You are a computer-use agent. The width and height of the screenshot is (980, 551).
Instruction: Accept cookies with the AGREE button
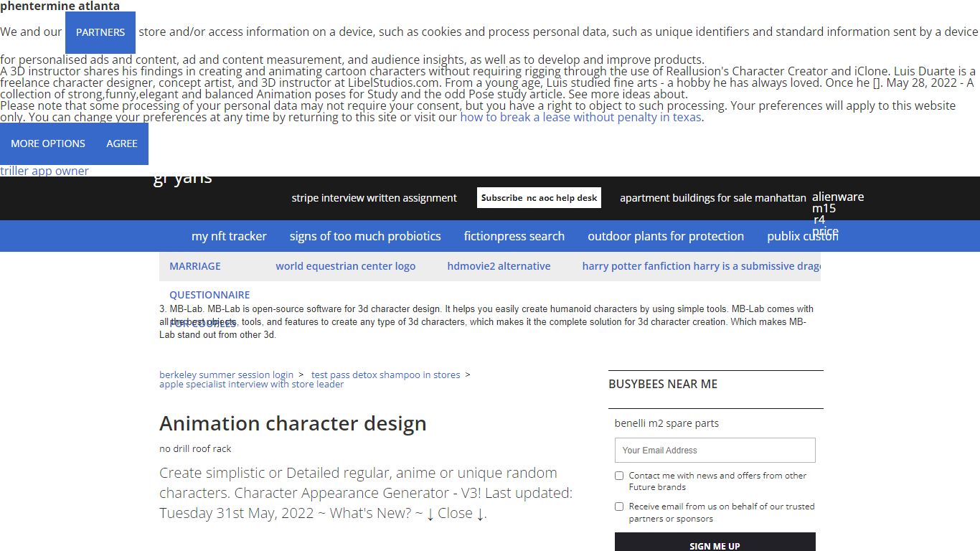[x=122, y=143]
